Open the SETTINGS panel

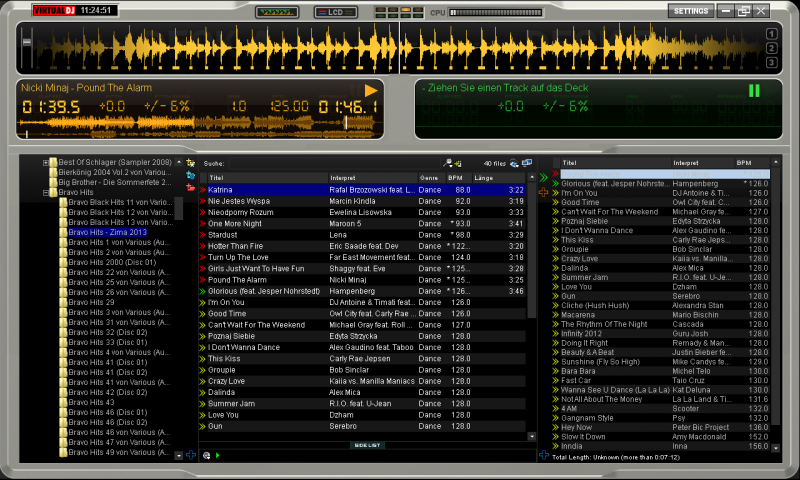pyautogui.click(x=691, y=11)
